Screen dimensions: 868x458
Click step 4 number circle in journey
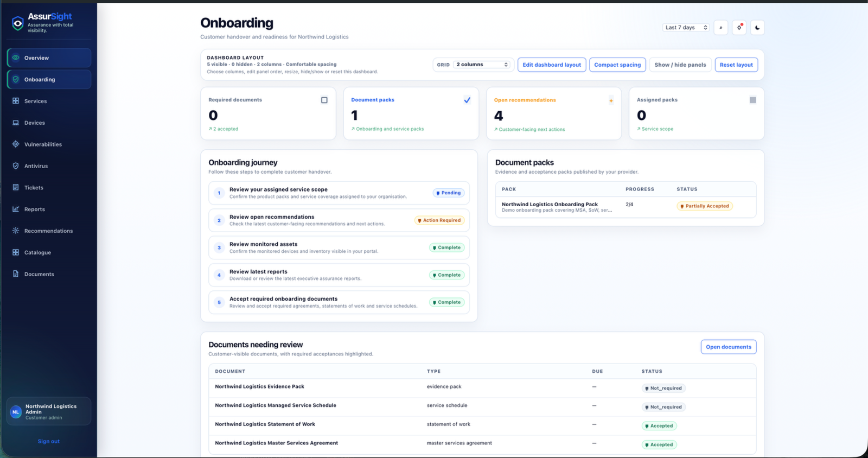[219, 275]
